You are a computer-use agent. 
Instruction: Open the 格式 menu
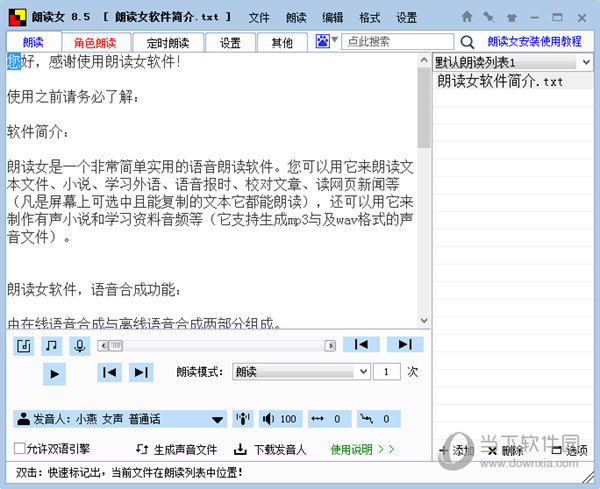(x=369, y=18)
